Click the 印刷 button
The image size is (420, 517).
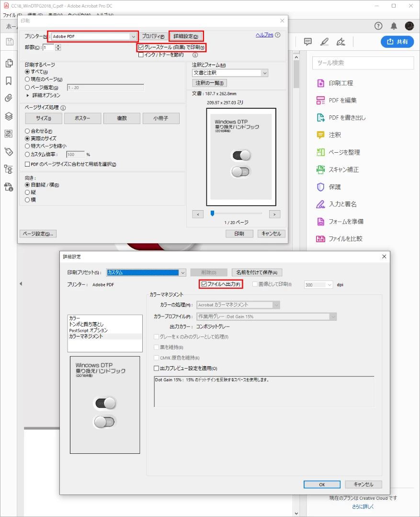point(239,234)
